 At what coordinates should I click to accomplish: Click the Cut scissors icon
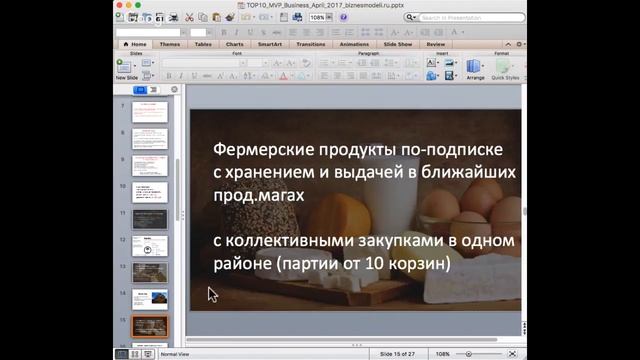point(189,17)
